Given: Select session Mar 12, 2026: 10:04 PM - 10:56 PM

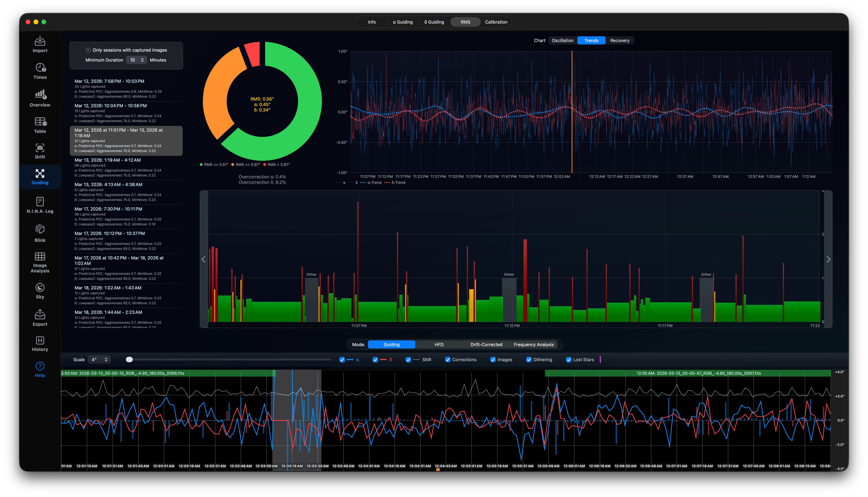Looking at the screenshot, I should click(x=126, y=113).
